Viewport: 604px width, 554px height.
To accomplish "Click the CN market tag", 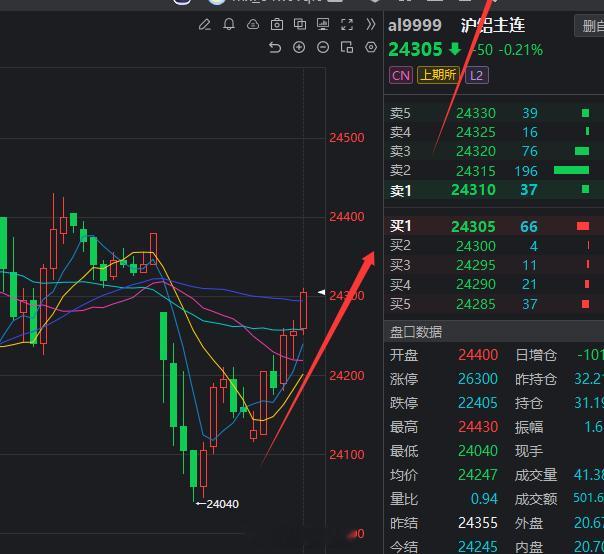I will tap(401, 75).
